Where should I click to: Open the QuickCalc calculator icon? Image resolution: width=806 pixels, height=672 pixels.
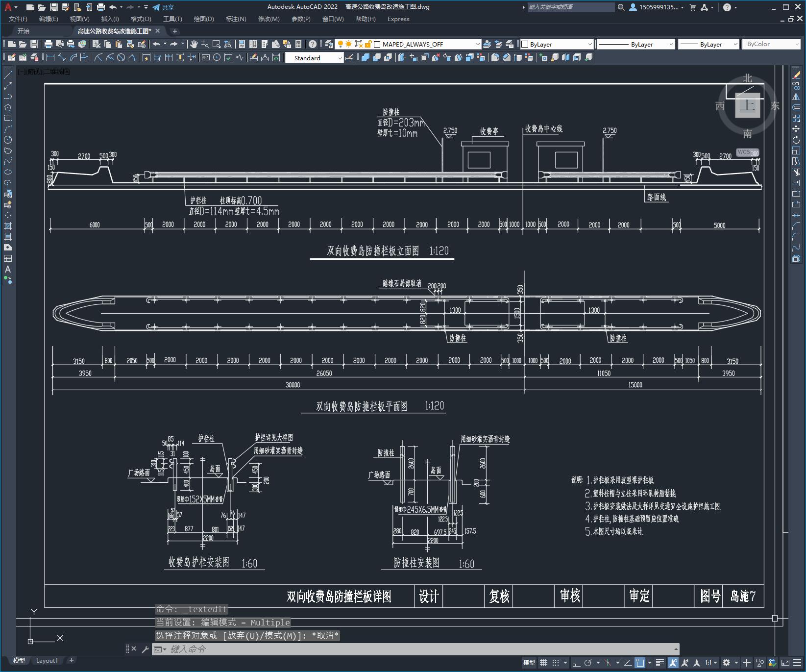tap(298, 44)
